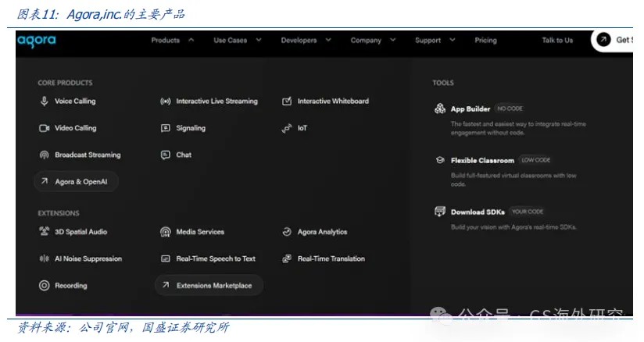This screenshot has width=644, height=342.
Task: Click the Signaling icon
Action: (x=166, y=128)
